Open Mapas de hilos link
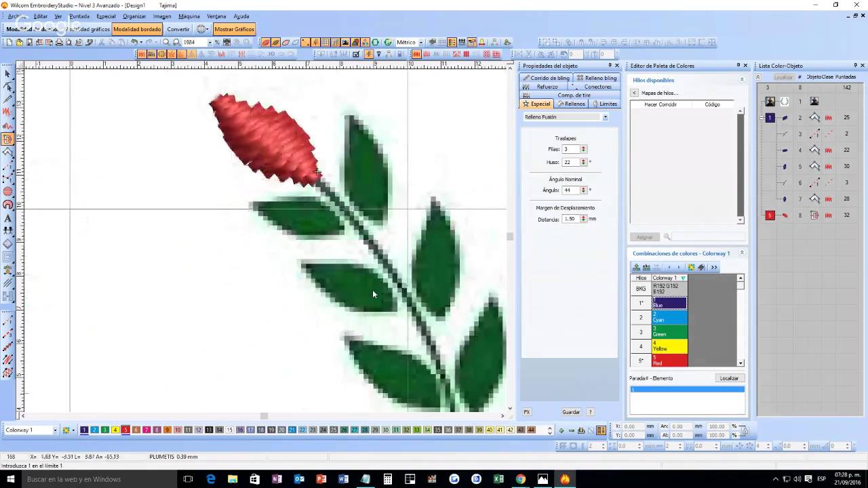Image resolution: width=868 pixels, height=488 pixels. [x=659, y=93]
